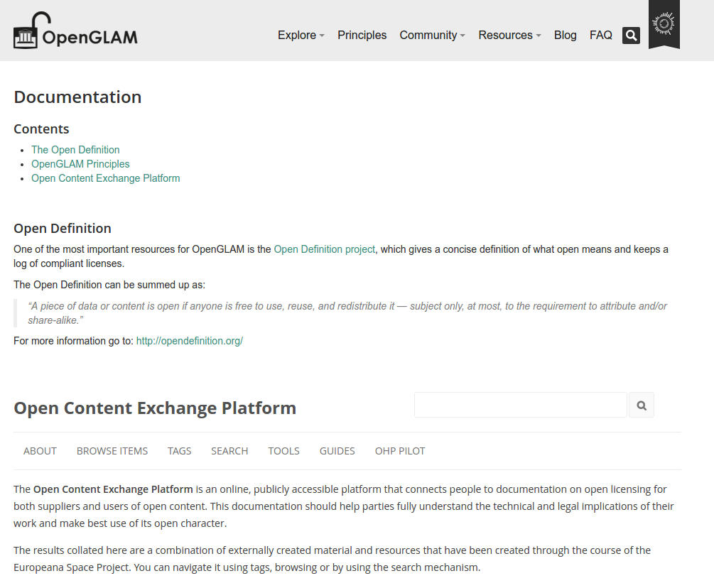Jump to Open Content Exchange Platform link
The width and height of the screenshot is (714, 588).
click(x=106, y=178)
